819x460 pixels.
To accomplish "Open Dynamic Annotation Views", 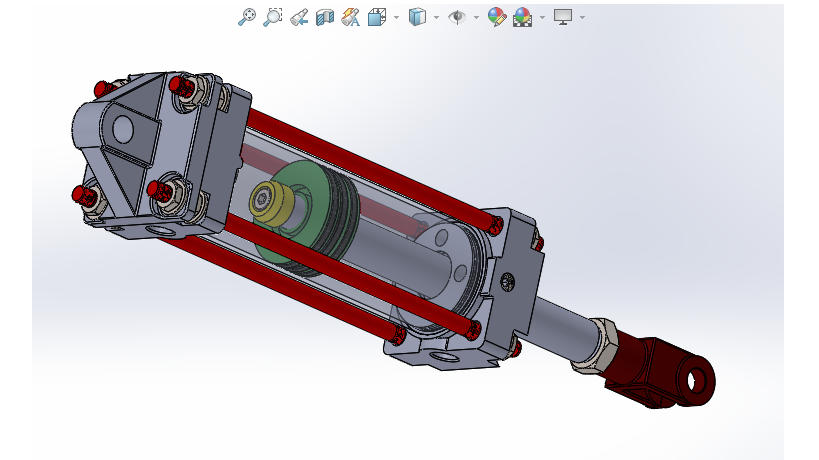I will point(350,17).
